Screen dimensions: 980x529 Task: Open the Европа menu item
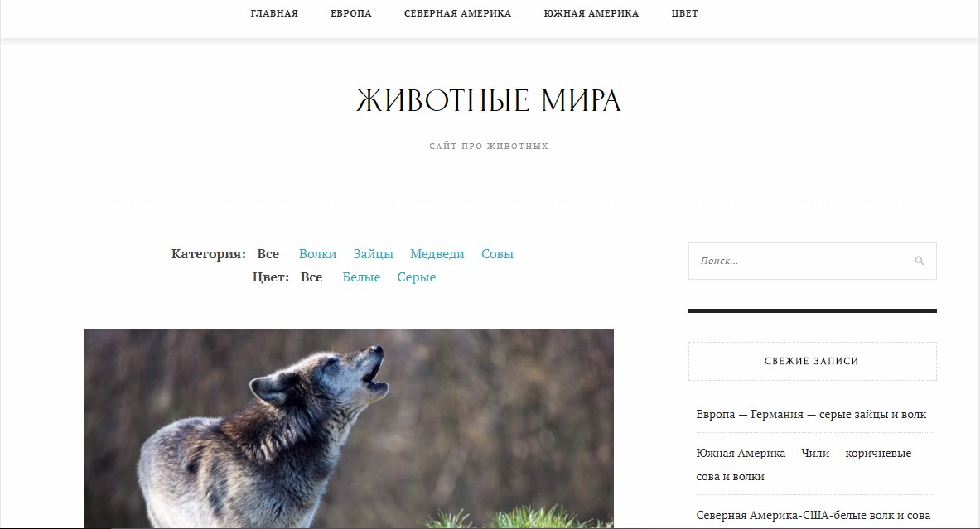(351, 13)
